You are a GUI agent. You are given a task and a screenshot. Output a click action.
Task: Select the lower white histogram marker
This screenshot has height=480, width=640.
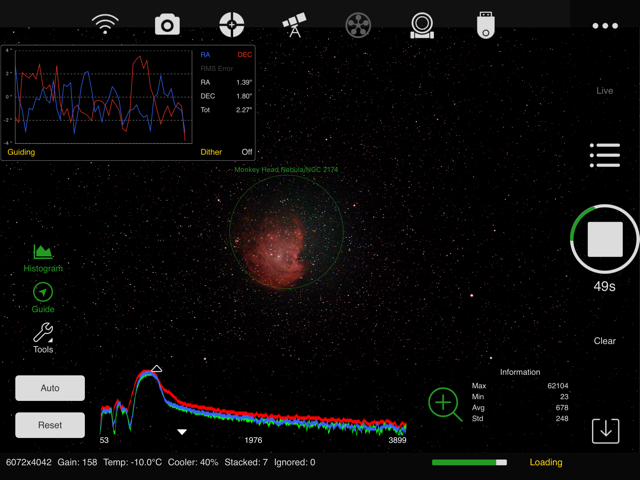click(x=182, y=431)
